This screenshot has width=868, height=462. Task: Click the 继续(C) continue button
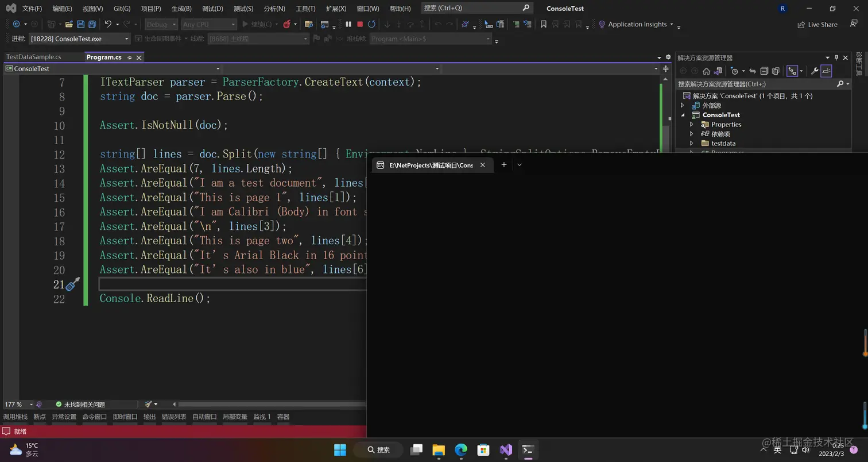click(257, 24)
